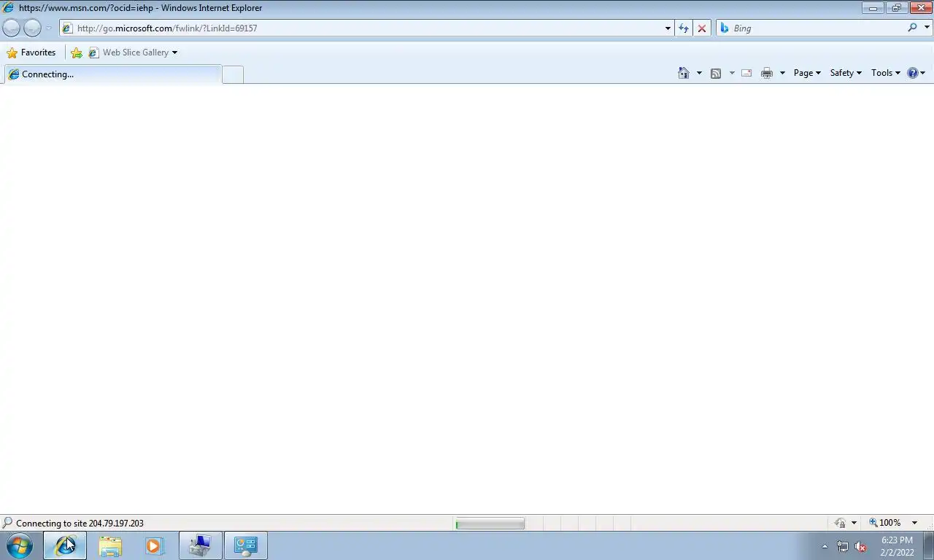Screen dimensions: 934x560
Task: Click the Show Desktop strip
Action: tap(928, 546)
